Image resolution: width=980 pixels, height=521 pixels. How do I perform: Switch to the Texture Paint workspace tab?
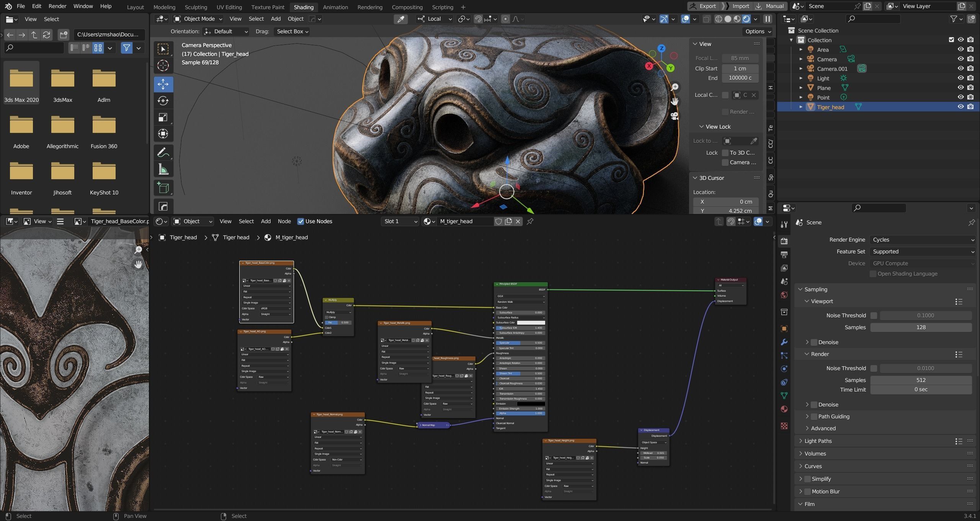[268, 7]
